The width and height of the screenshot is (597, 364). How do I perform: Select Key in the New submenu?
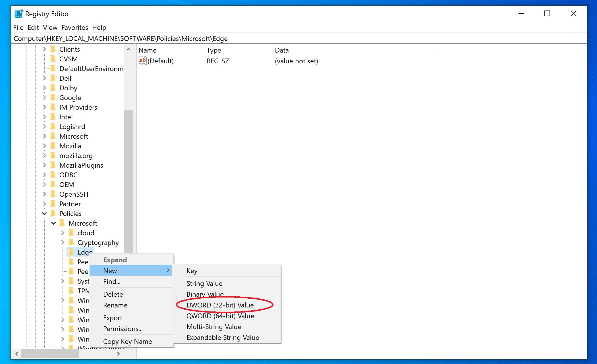227,271
